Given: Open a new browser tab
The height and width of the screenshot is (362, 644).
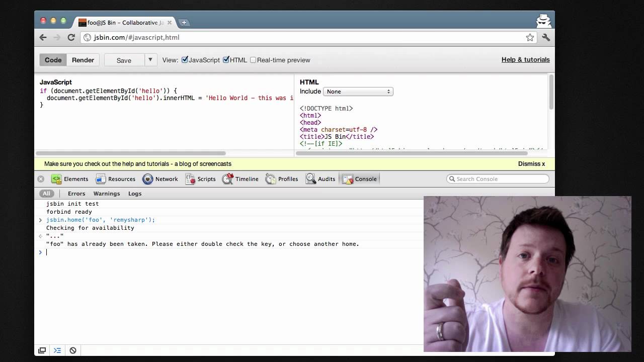Looking at the screenshot, I should 184,22.
